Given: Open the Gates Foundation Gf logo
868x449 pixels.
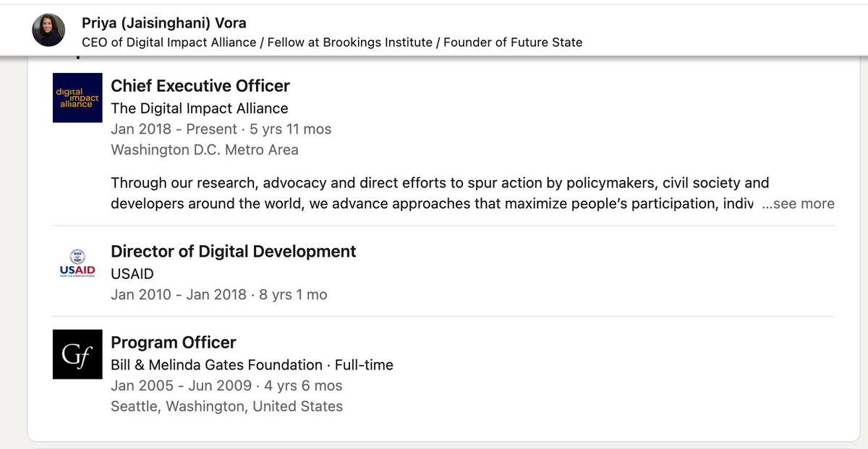Looking at the screenshot, I should pos(77,354).
